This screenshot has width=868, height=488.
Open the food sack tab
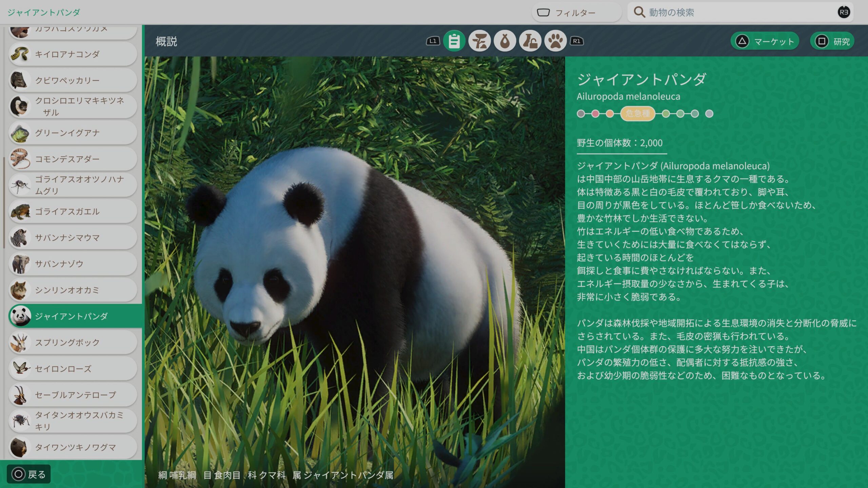tap(505, 41)
